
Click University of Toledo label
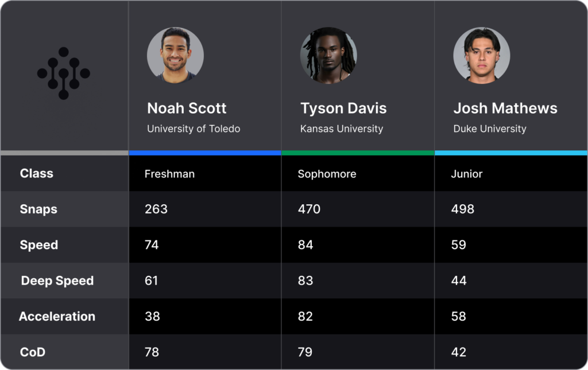point(194,129)
